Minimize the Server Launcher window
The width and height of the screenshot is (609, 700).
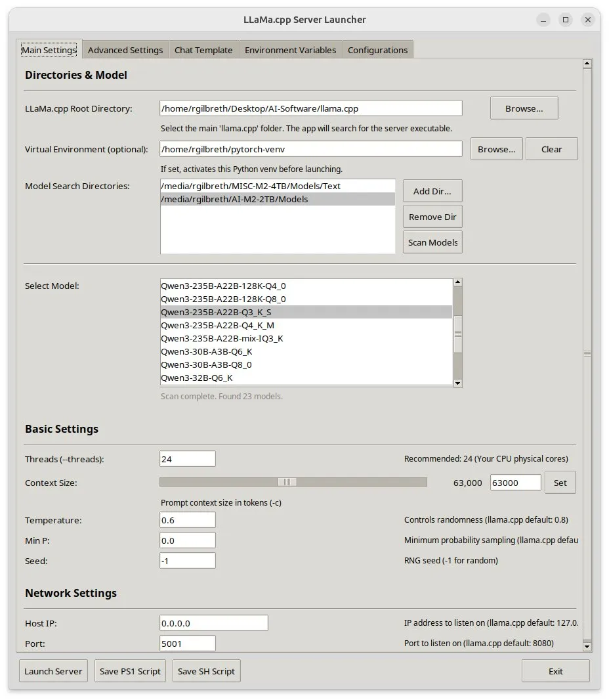tap(543, 20)
